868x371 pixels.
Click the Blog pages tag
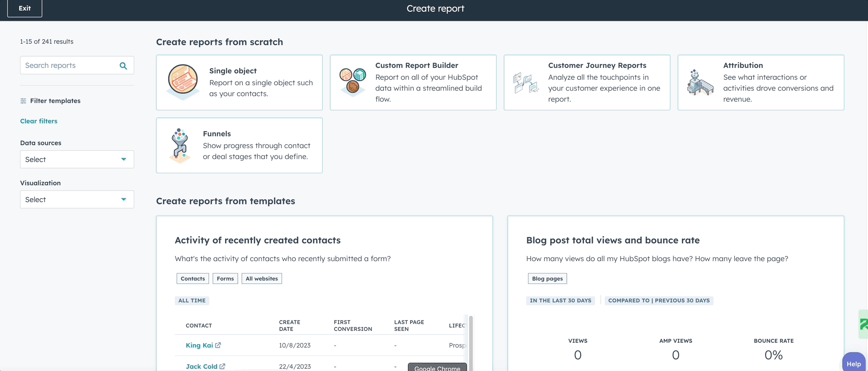point(547,278)
